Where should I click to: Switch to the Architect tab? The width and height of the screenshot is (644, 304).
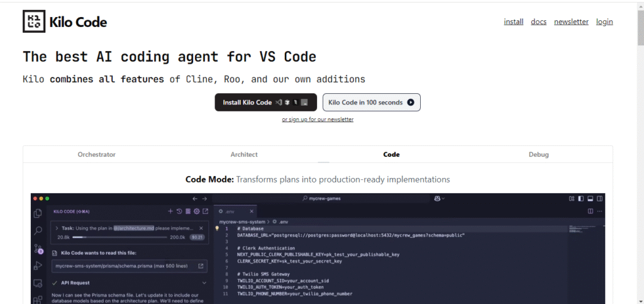coord(244,154)
